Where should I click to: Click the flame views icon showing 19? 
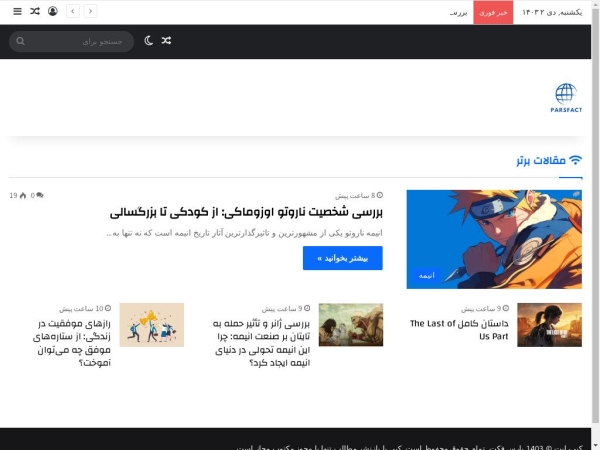(23, 196)
